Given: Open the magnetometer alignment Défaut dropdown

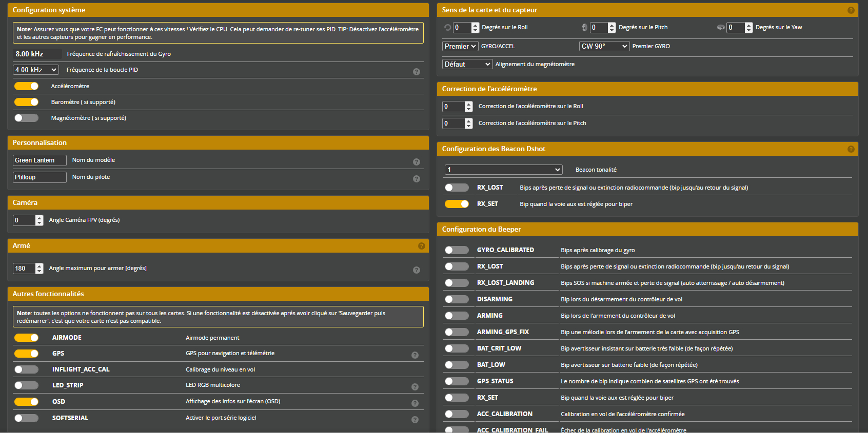Looking at the screenshot, I should point(467,64).
